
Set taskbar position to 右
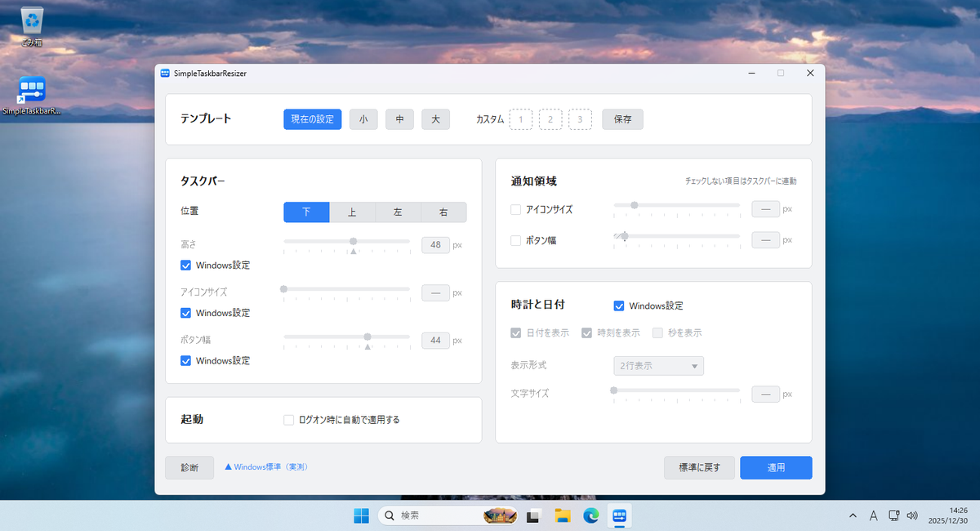tap(443, 212)
